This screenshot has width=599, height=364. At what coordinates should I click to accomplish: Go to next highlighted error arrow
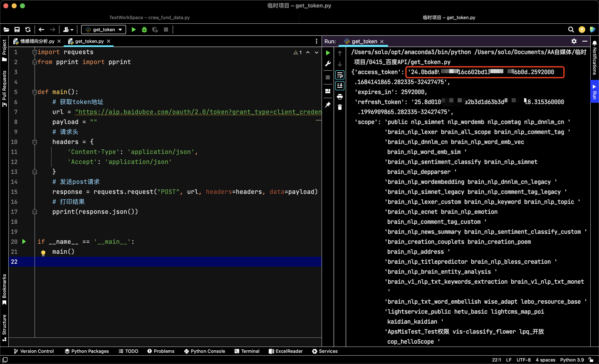click(317, 52)
